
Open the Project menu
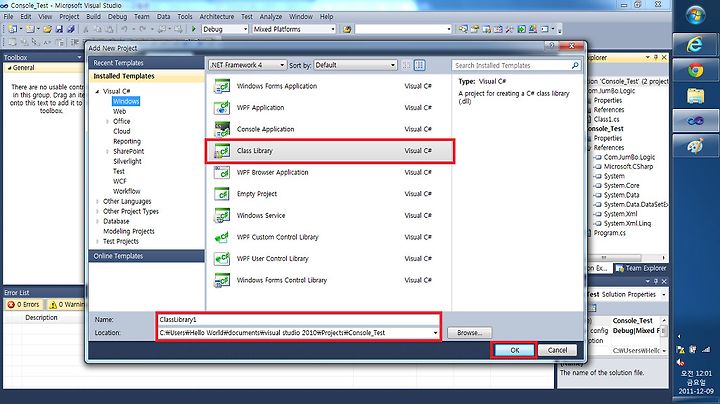(69, 17)
